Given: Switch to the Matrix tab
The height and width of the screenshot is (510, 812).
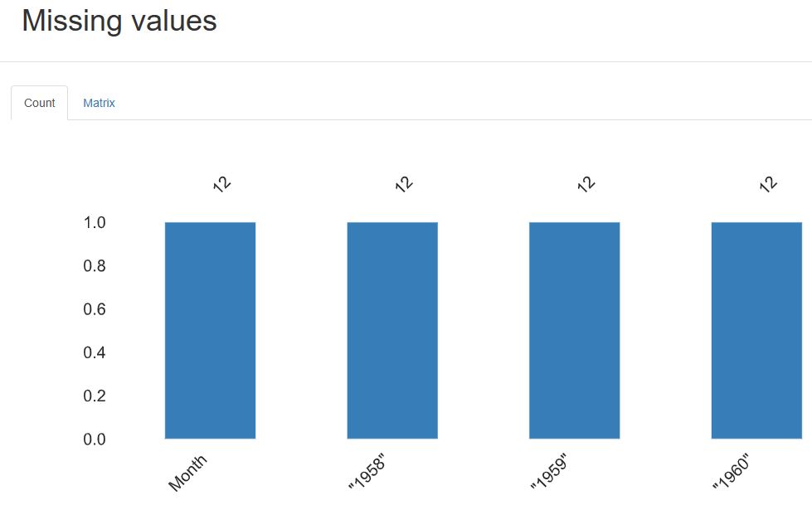Looking at the screenshot, I should click(99, 103).
